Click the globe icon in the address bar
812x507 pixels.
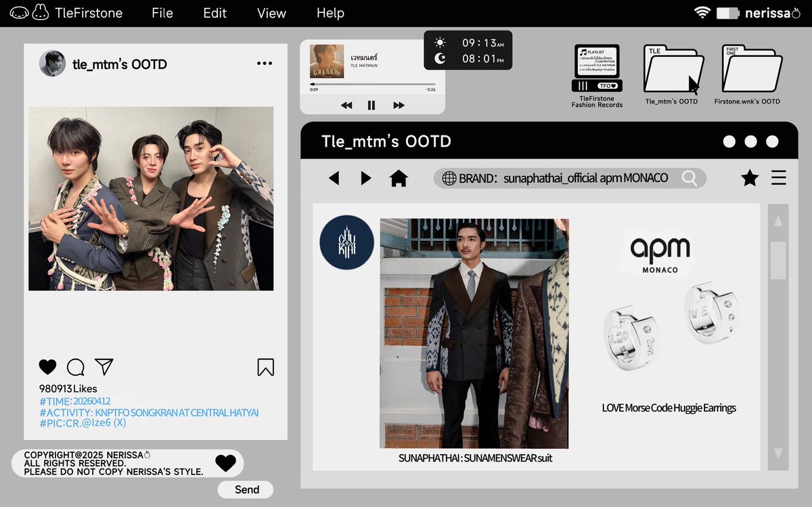[x=449, y=178]
